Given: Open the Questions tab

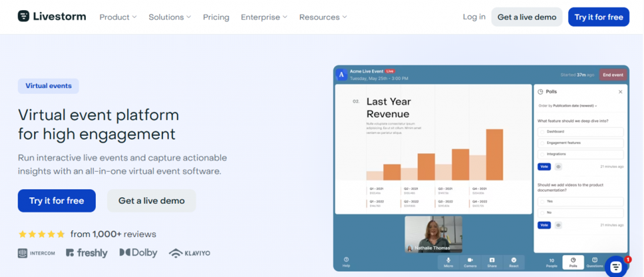Looking at the screenshot, I should click(594, 263).
